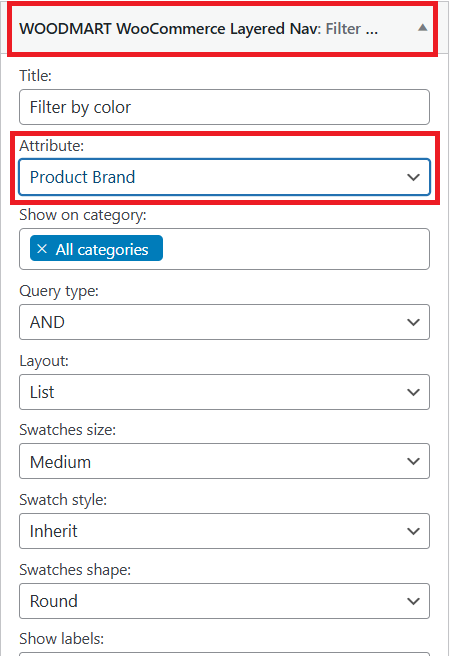Click the Attribute label text
This screenshot has height=656, width=458.
(x=51, y=146)
